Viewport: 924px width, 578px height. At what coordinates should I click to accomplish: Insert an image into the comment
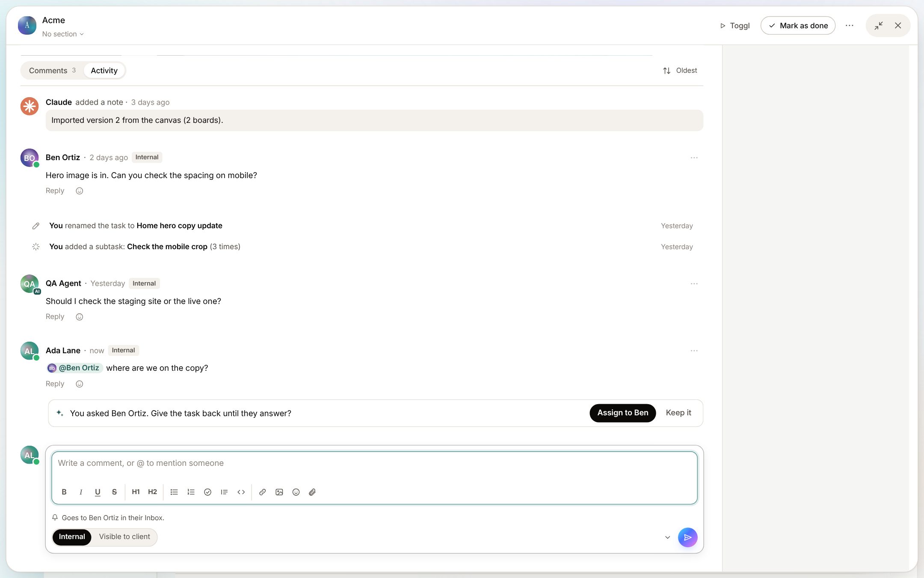[x=279, y=492]
